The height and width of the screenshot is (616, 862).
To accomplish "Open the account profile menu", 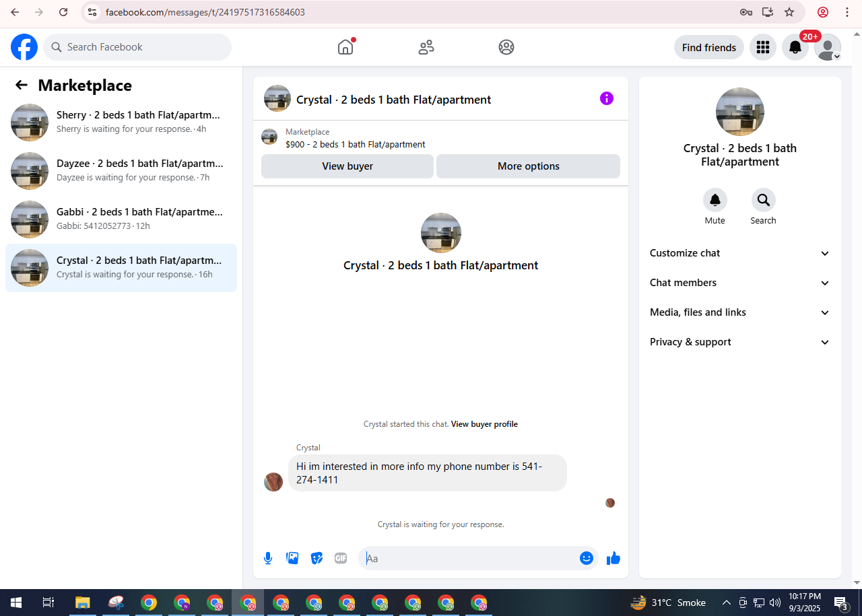I will (828, 47).
